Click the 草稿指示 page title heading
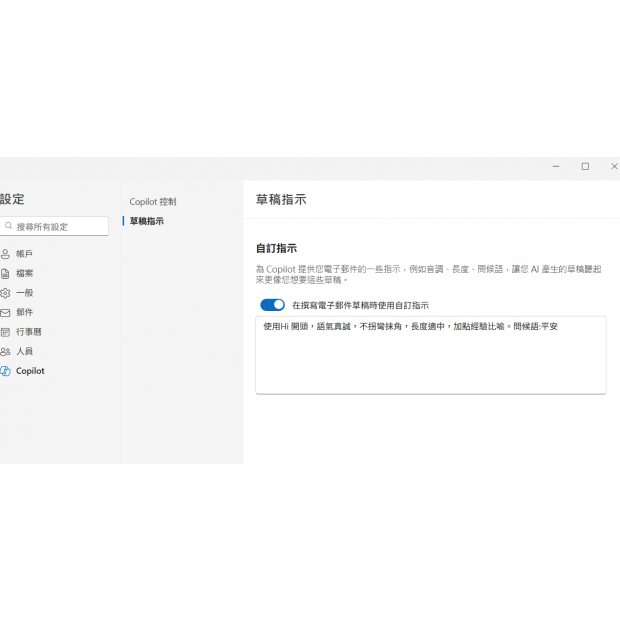620x620 pixels. [281, 200]
